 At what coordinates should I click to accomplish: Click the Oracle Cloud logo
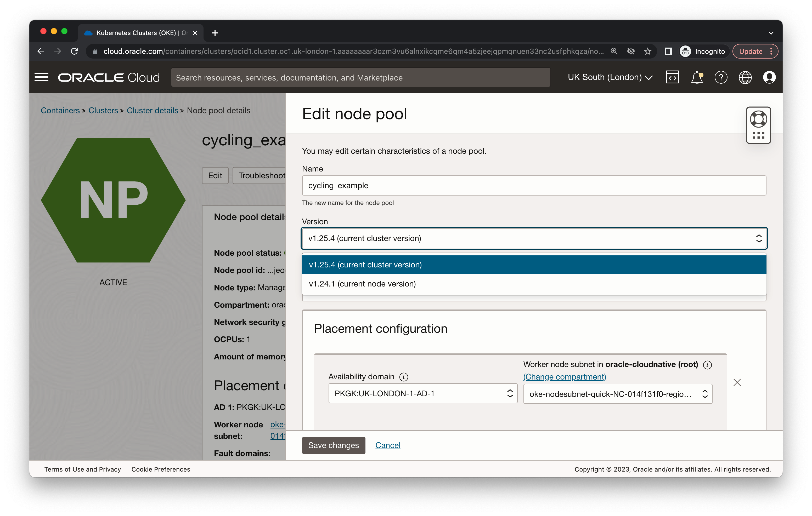pyautogui.click(x=109, y=77)
